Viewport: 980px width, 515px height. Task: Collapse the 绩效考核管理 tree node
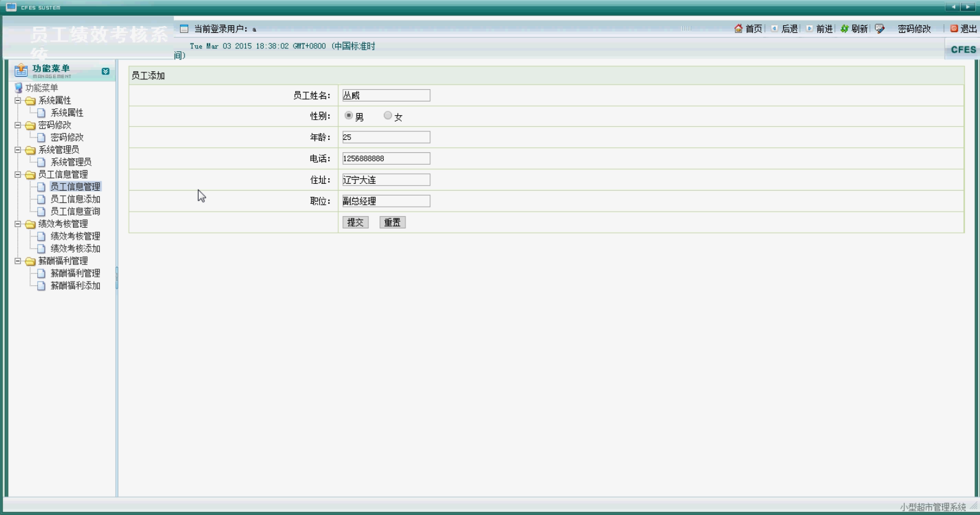coord(18,224)
